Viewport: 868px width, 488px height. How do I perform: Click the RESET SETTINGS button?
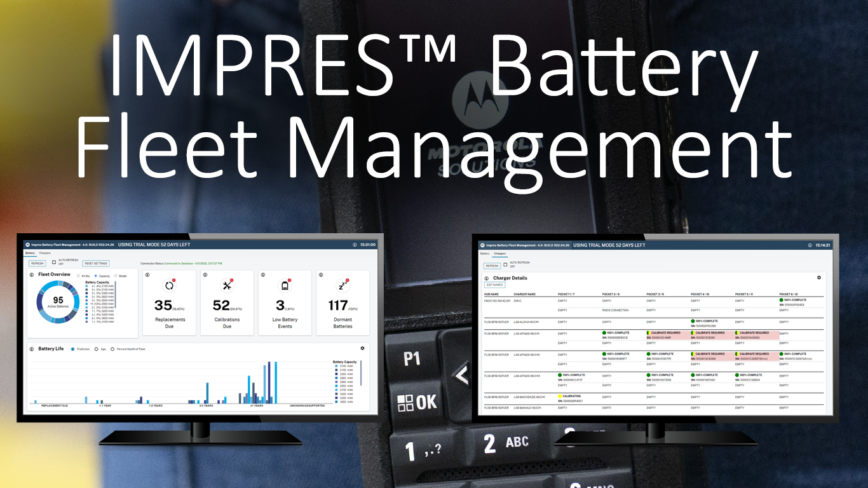95,263
